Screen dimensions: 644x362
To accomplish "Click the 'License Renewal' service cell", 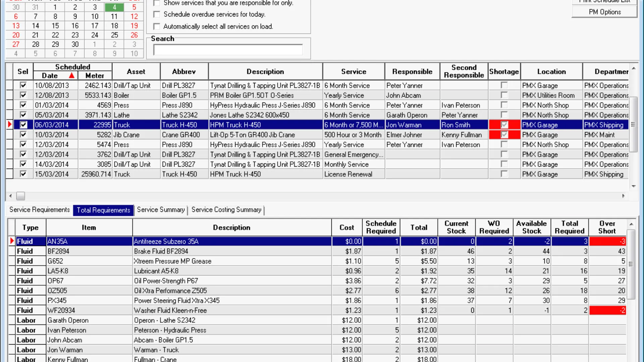I will coord(354,174).
